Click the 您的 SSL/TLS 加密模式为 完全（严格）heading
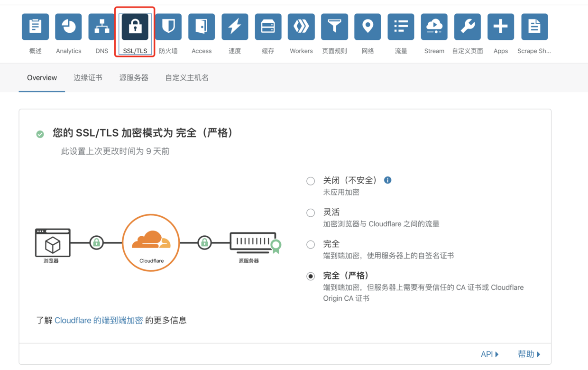Screen dimensions: 588x370 [x=144, y=133]
